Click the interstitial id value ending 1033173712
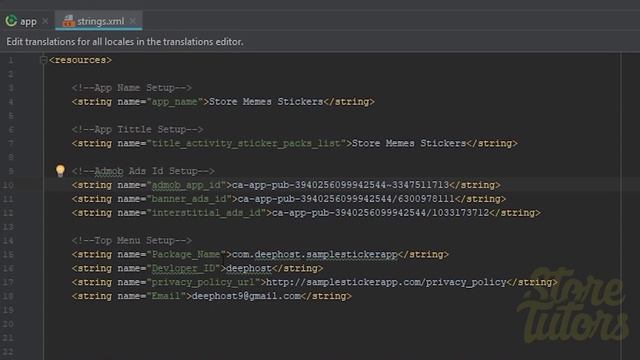Image resolution: width=640 pixels, height=360 pixels. 380,213
